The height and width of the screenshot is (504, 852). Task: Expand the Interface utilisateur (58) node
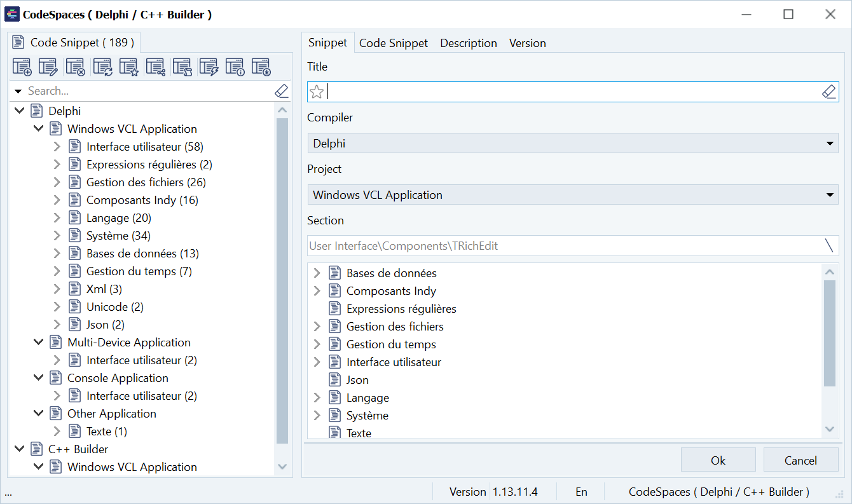coord(57,147)
